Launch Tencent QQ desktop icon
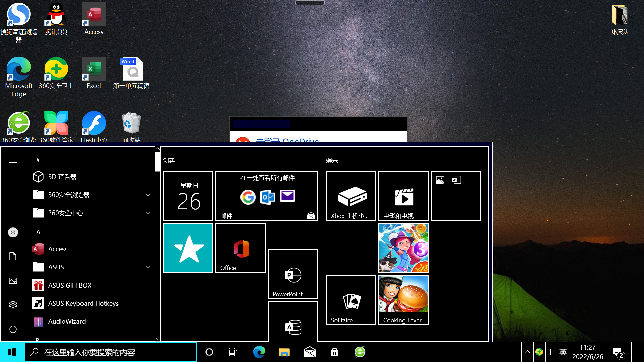This screenshot has height=362, width=644. (x=56, y=19)
